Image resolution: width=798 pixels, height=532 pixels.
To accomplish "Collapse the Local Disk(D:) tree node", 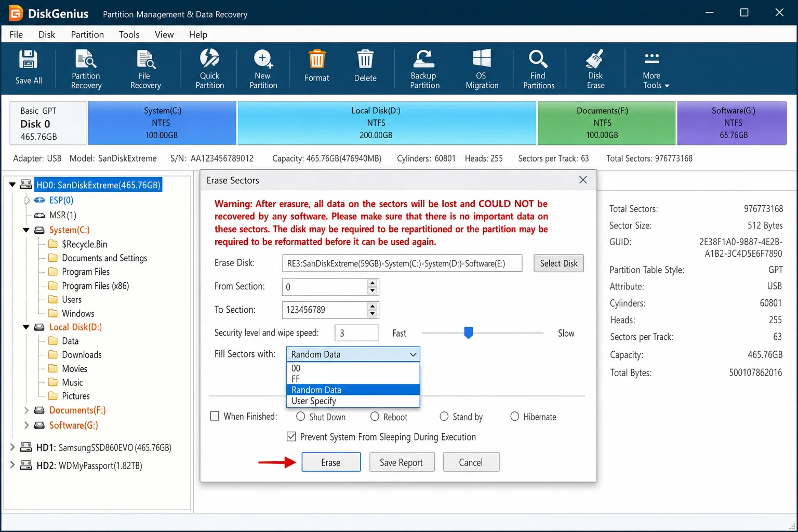I will [x=26, y=327].
